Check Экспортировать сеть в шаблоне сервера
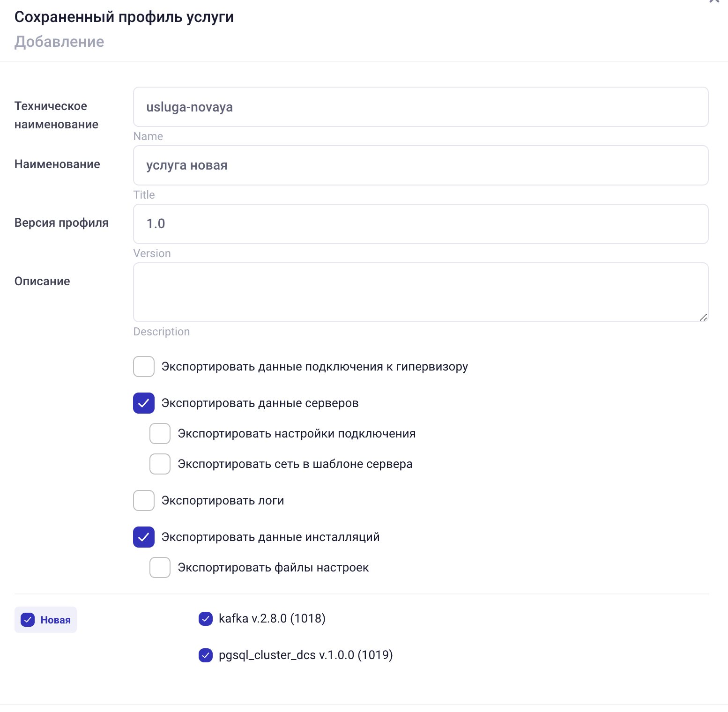 160,464
